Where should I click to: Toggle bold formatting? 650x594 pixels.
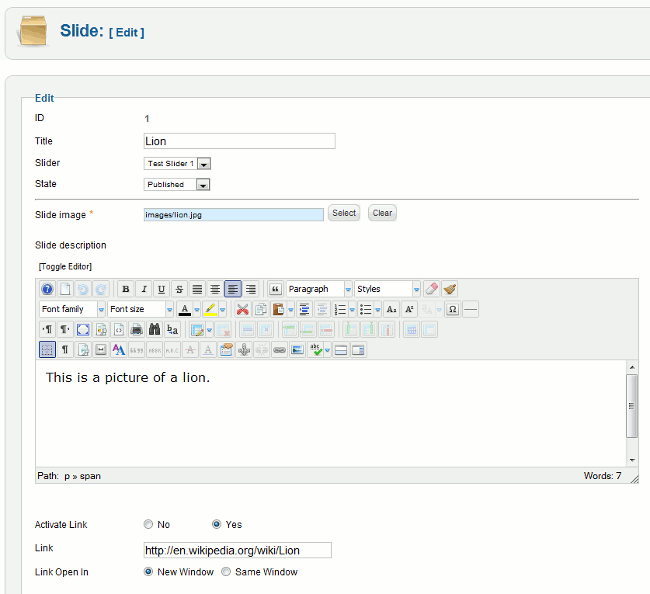126,289
